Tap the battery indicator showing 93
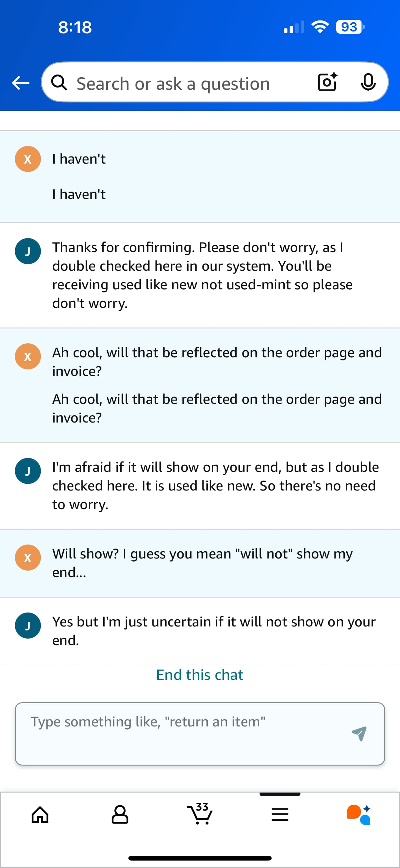 [350, 27]
